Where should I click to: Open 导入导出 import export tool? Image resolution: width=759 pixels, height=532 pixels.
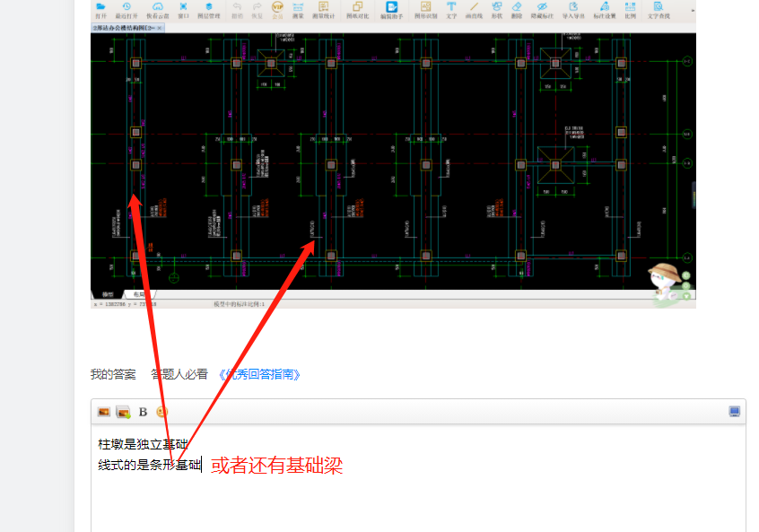click(573, 10)
